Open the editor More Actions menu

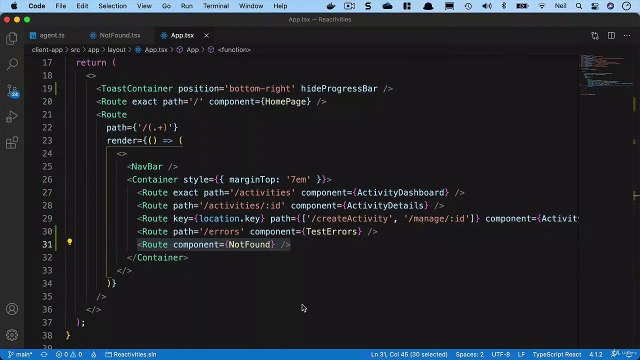[627, 36]
